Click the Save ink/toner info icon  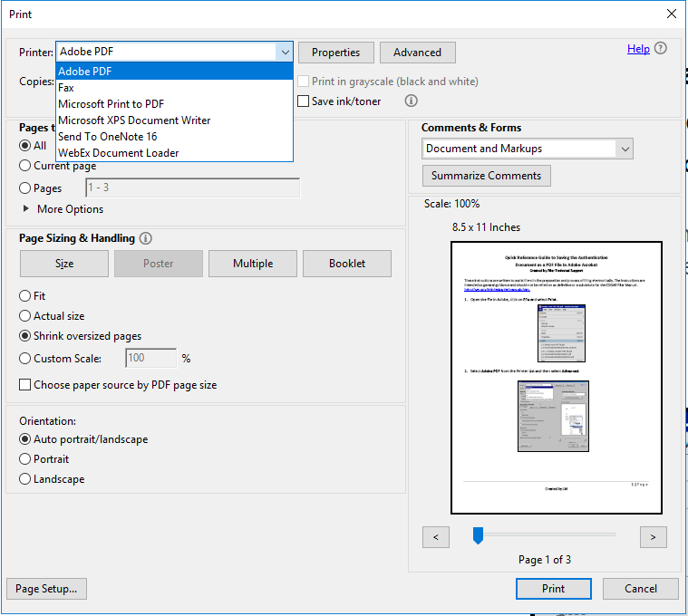[x=411, y=101]
